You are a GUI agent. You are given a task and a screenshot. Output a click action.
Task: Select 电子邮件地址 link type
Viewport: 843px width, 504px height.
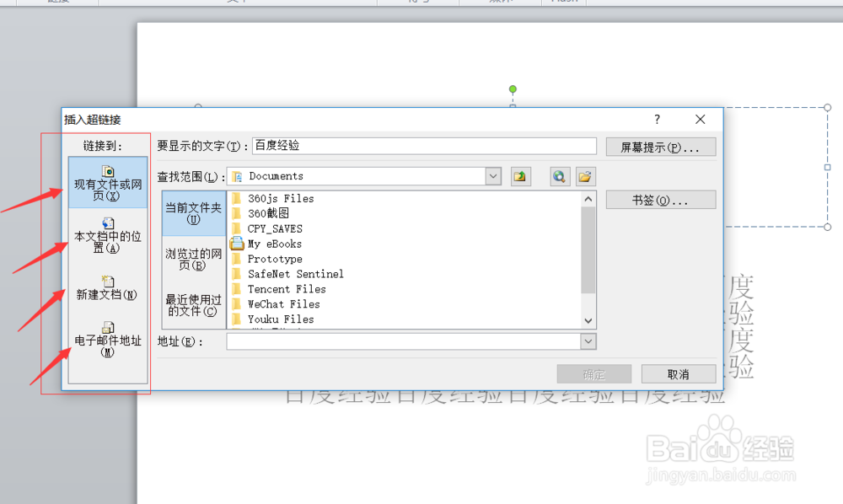point(108,339)
